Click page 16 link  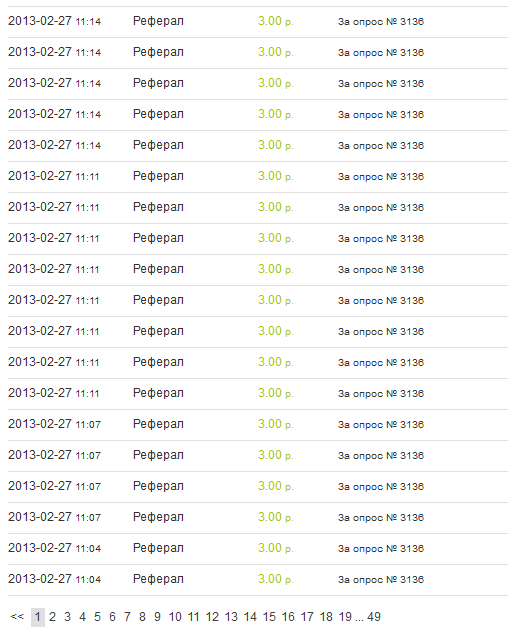click(288, 617)
